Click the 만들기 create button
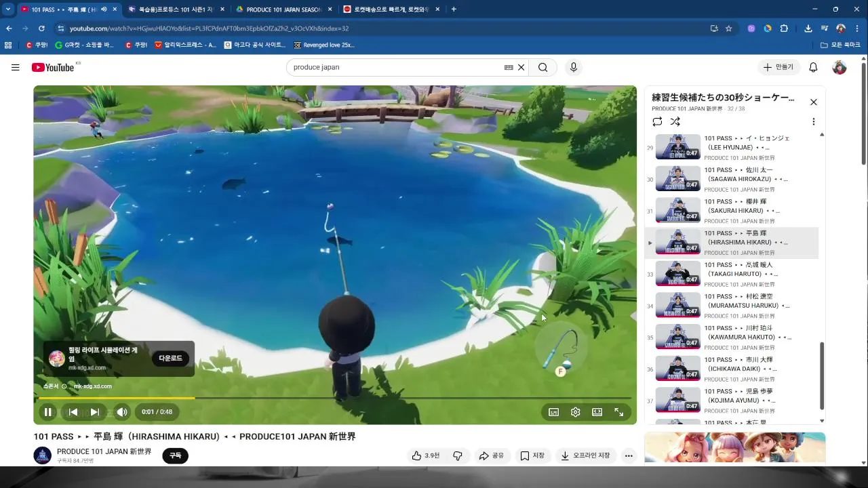Viewport: 868px width, 488px height. [779, 67]
